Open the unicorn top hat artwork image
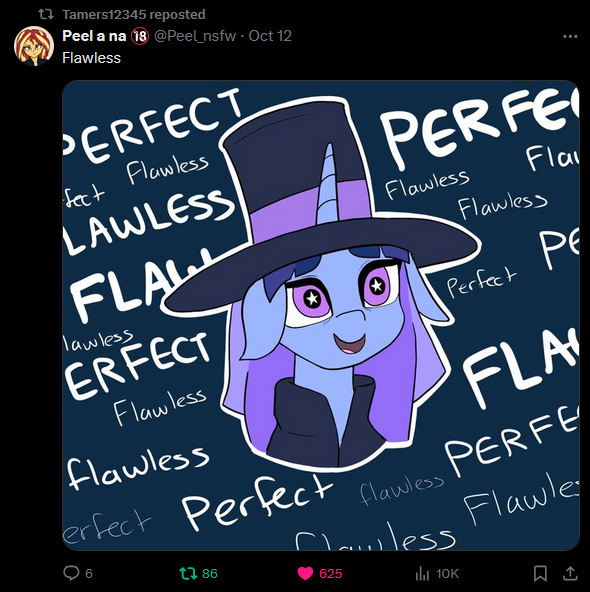Image resolution: width=590 pixels, height=592 pixels. [321, 315]
